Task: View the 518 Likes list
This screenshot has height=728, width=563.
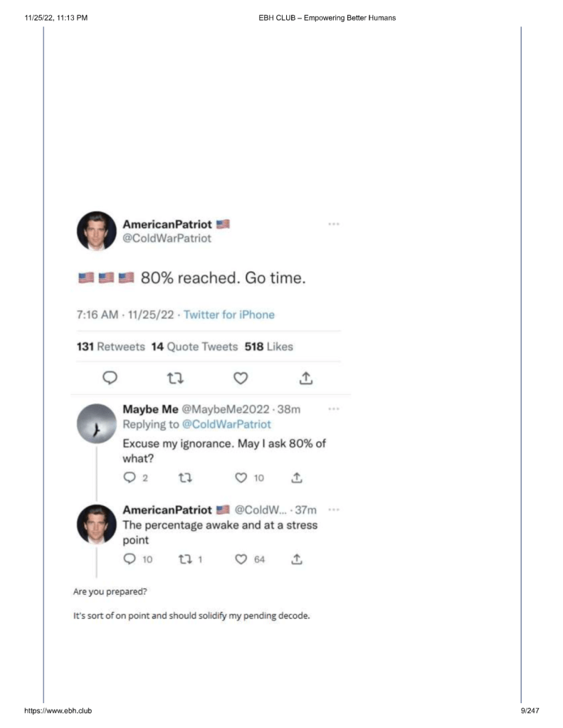Action: (x=268, y=347)
